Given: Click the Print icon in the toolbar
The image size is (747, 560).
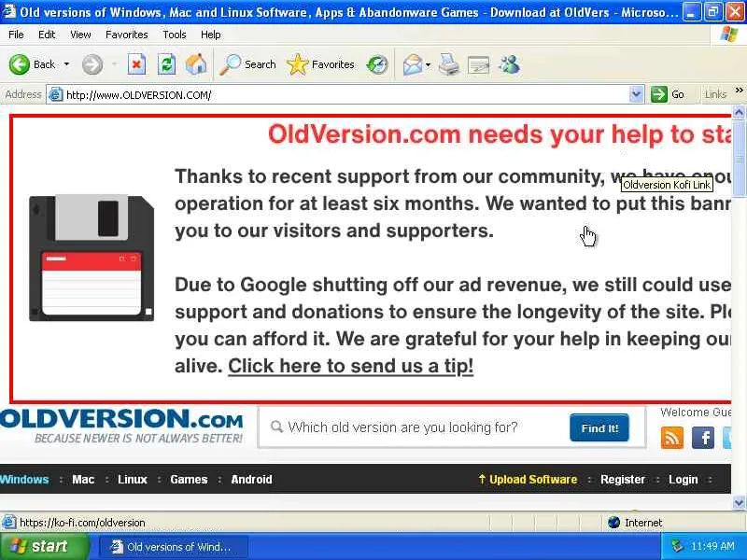Looking at the screenshot, I should click(x=448, y=64).
